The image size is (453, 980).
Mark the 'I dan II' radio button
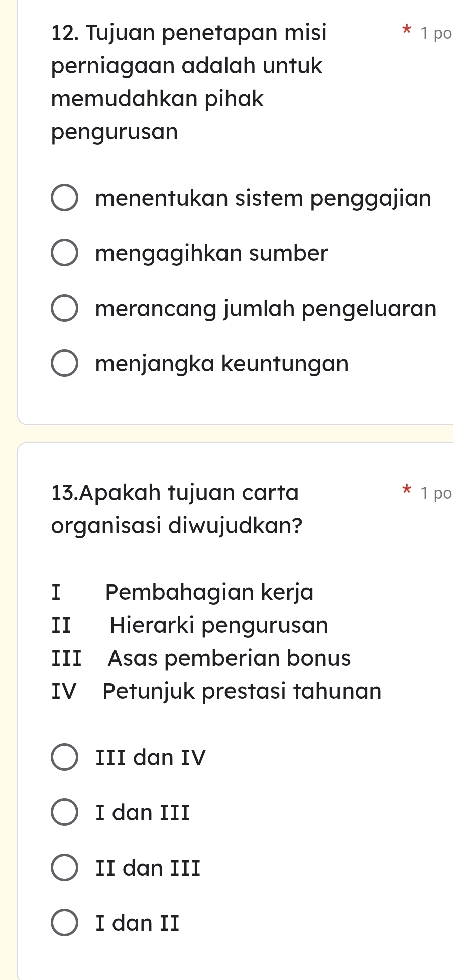pos(64,923)
